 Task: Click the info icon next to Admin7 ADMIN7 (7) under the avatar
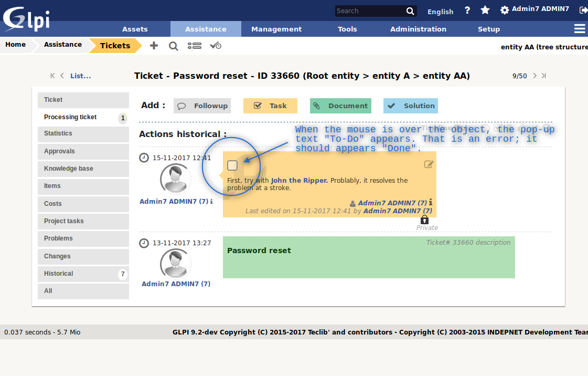click(211, 202)
